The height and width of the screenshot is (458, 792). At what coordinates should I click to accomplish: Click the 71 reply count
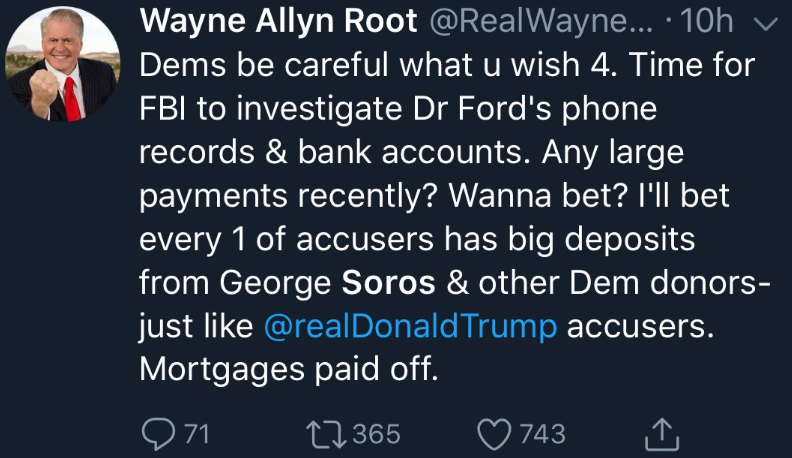point(197,433)
